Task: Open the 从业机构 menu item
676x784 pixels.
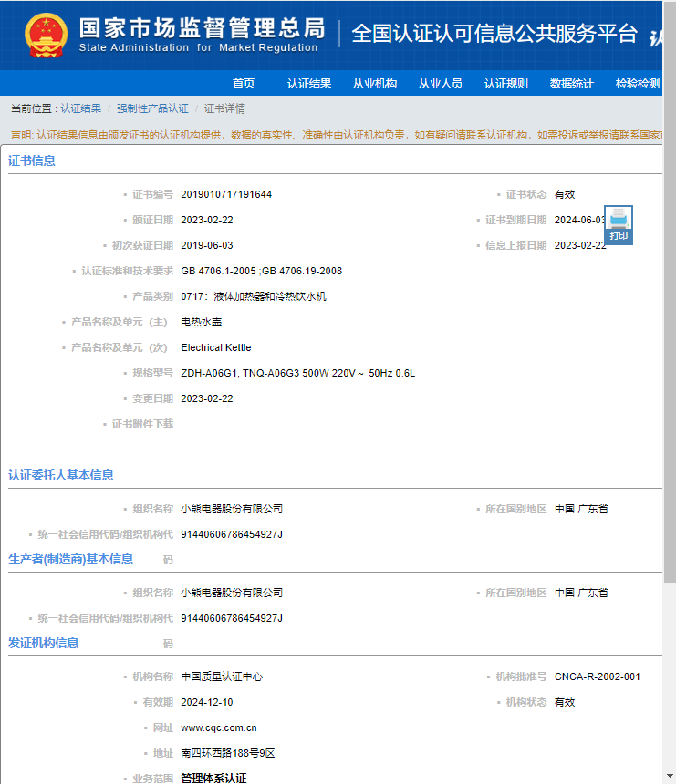Action: click(x=375, y=84)
